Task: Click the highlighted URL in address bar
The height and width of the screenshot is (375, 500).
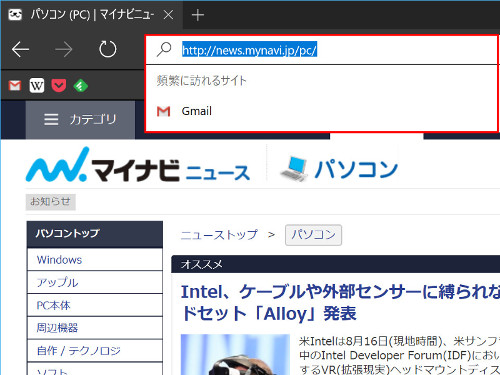Action: pyautogui.click(x=249, y=50)
